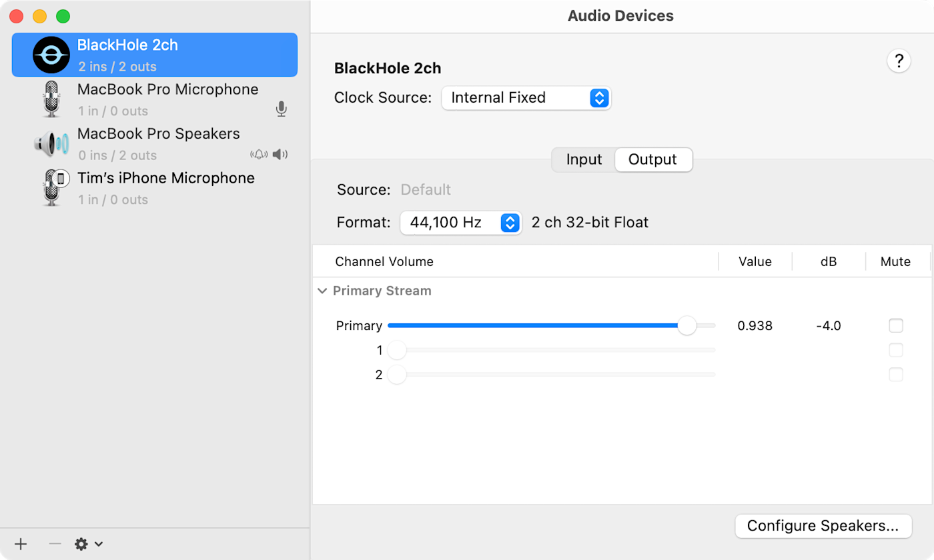Image resolution: width=934 pixels, height=560 pixels.
Task: Click the plus icon to add a device
Action: [21, 544]
